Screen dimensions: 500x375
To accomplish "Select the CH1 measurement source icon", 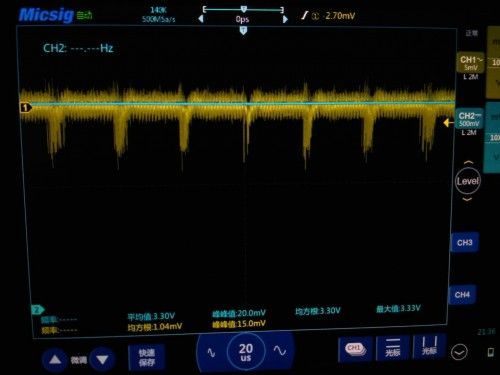I will coord(355,349).
